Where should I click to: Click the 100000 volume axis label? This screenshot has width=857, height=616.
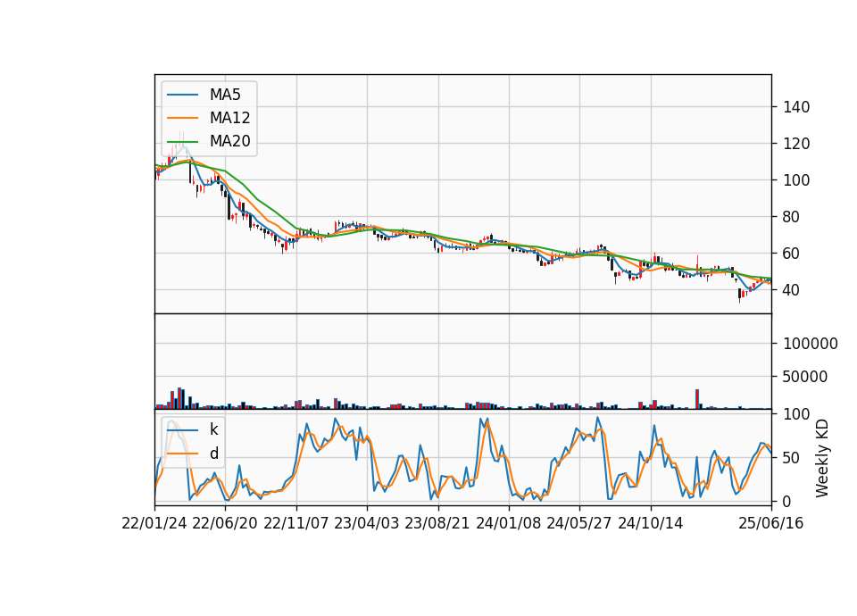[811, 344]
